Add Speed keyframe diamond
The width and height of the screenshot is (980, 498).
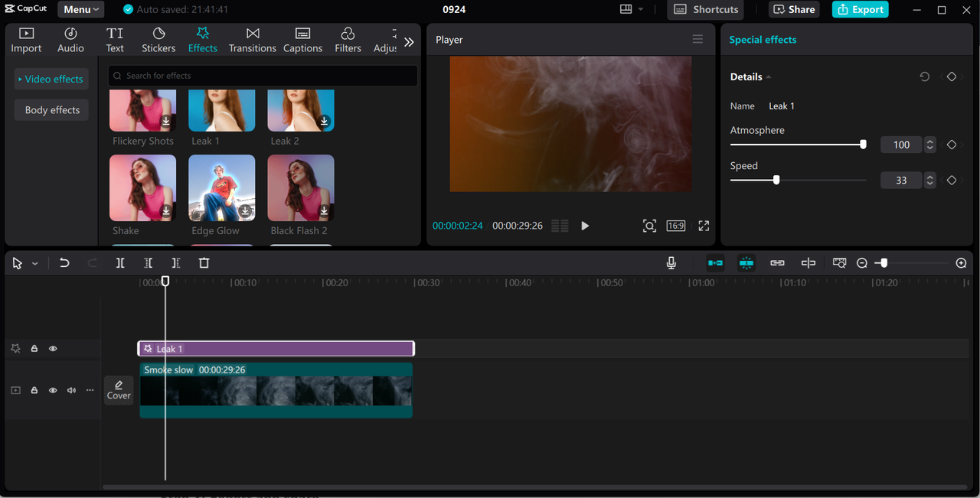[952, 181]
